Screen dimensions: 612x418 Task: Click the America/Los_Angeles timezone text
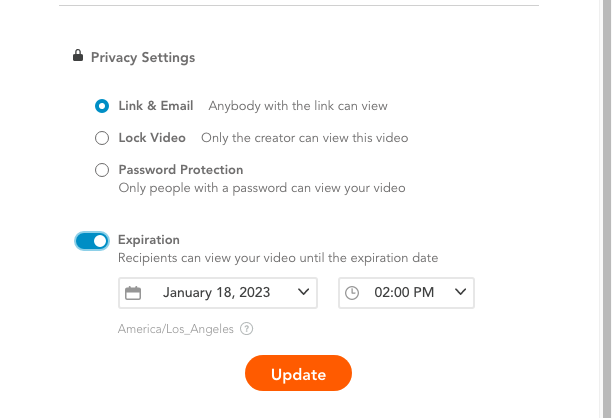(x=176, y=329)
